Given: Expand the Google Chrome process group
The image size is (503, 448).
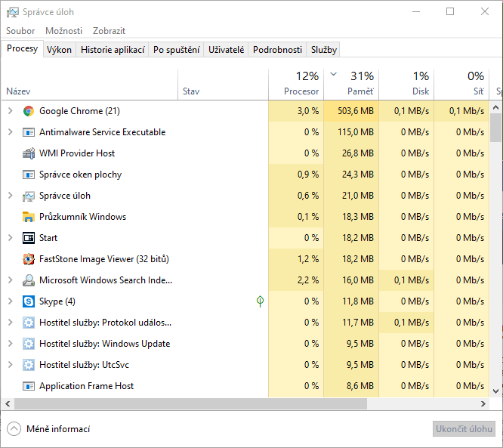Looking at the screenshot, I should tap(10, 111).
